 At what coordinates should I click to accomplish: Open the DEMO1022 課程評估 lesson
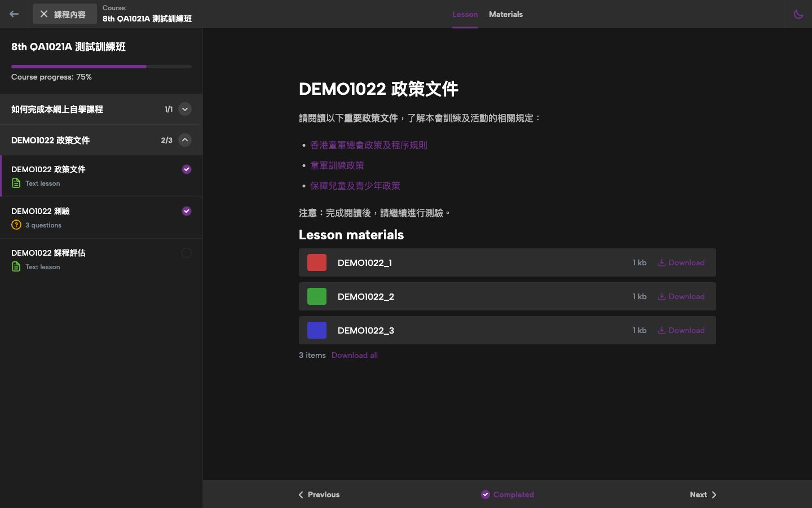point(101,259)
